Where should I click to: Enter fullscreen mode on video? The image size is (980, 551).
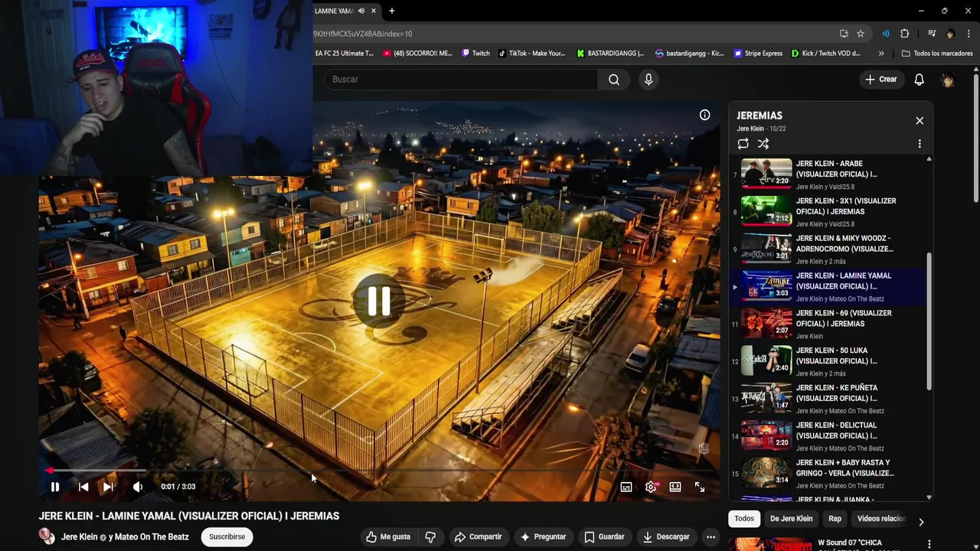tap(700, 487)
